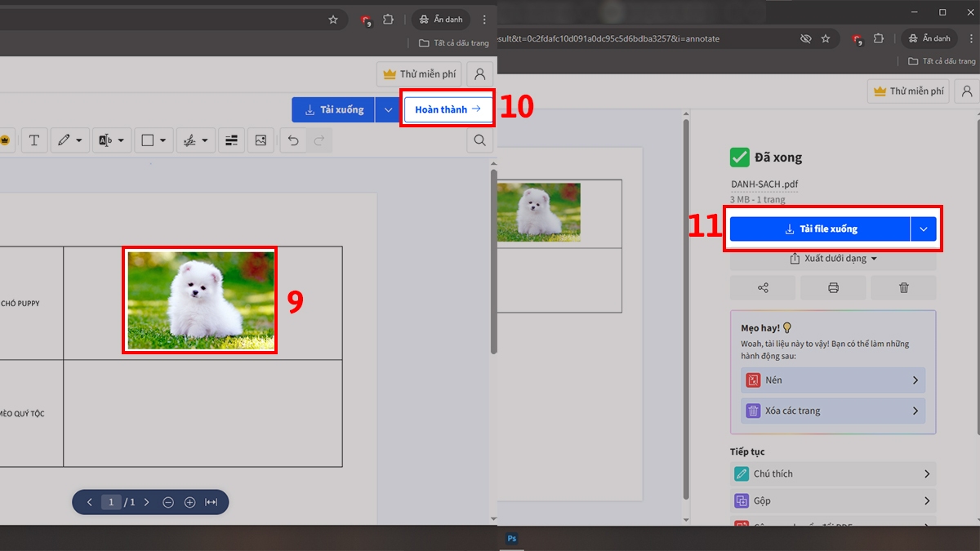Expand arrow beside Tải file xuống

[924, 229]
